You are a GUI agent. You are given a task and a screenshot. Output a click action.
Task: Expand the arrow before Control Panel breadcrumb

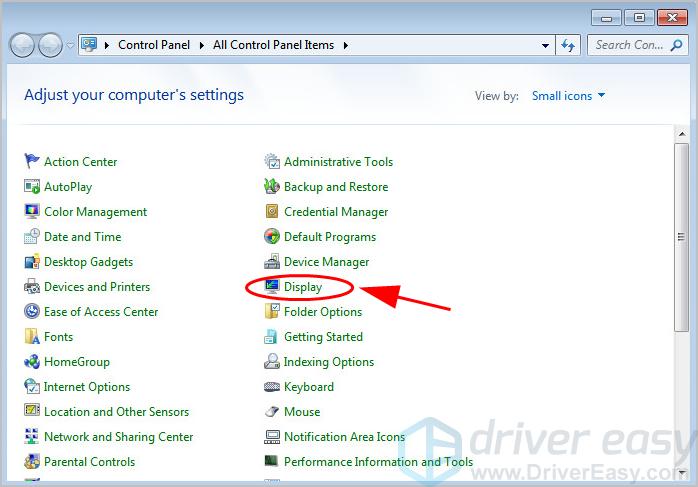pos(107,45)
